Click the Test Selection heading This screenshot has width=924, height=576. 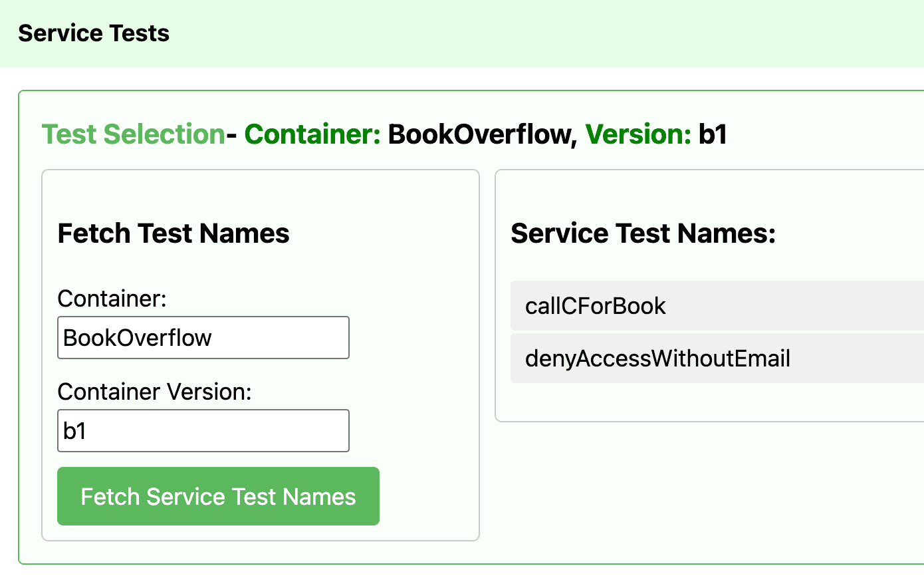pyautogui.click(x=132, y=134)
